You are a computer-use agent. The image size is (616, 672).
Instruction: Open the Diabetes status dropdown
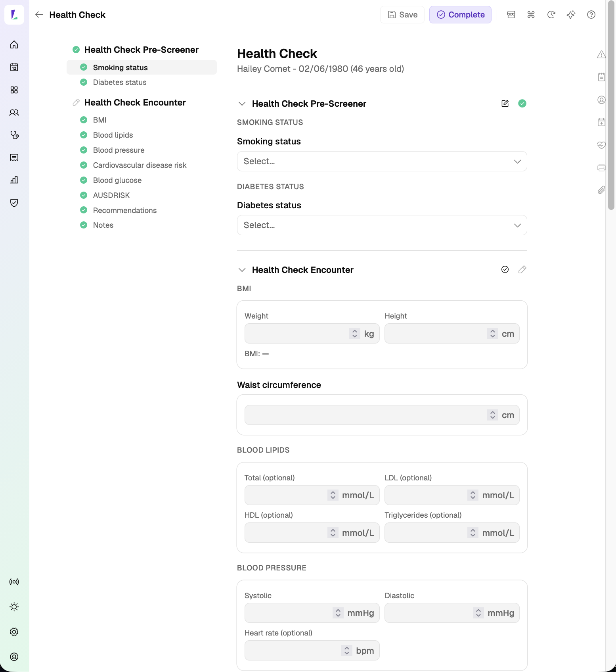pyautogui.click(x=382, y=225)
